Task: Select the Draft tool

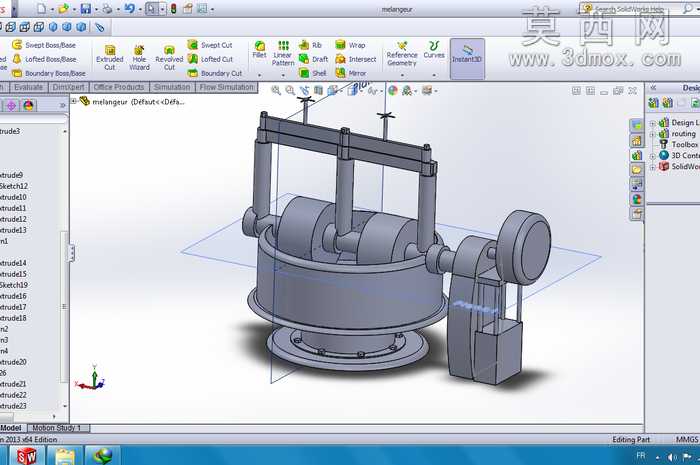Action: point(313,59)
